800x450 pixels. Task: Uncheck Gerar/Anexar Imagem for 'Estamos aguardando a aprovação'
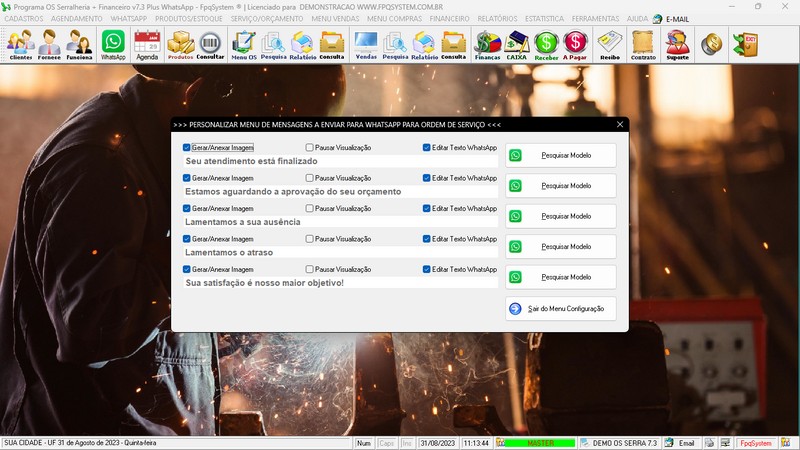click(x=186, y=178)
